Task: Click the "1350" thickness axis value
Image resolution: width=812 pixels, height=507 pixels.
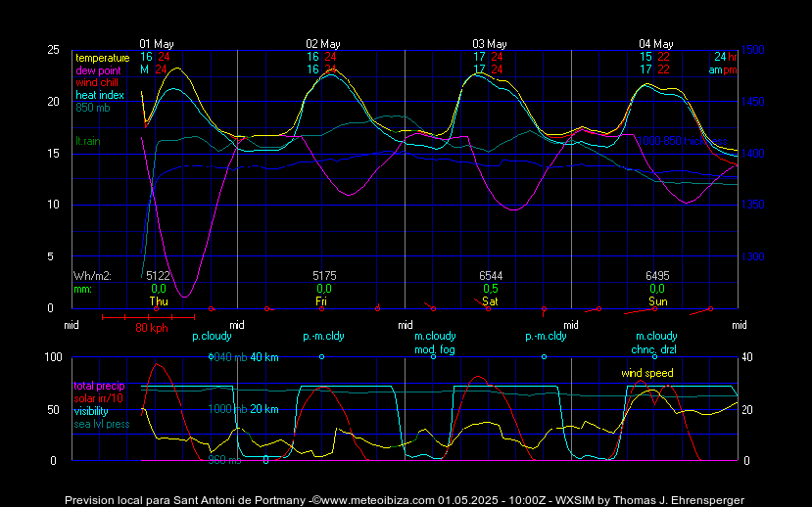Action: [x=753, y=205]
